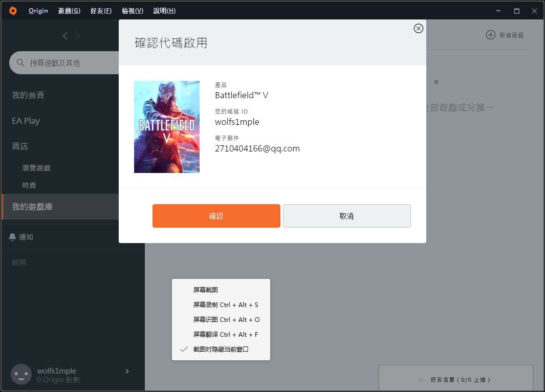545x392 pixels.
Task: Confirm redemption with the orange 確認 button
Action: tap(216, 216)
